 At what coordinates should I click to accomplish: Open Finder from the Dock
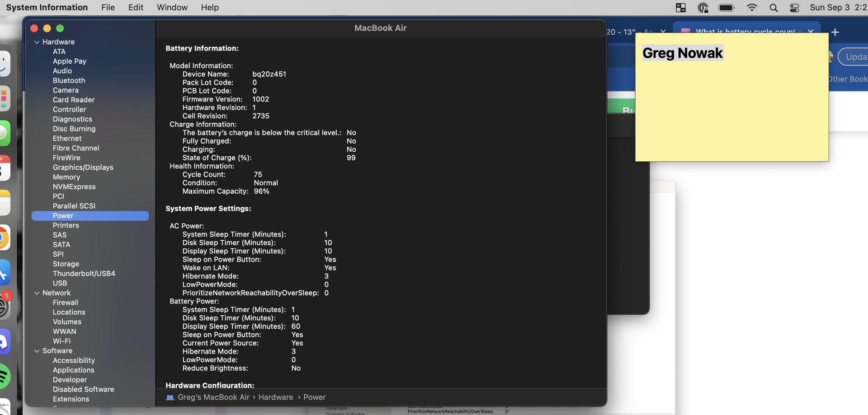[x=4, y=64]
